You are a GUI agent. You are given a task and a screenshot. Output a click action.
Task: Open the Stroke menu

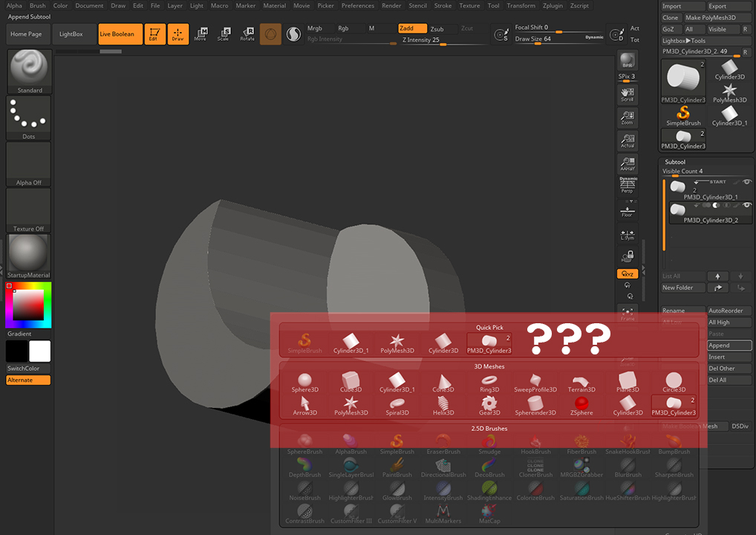click(443, 6)
